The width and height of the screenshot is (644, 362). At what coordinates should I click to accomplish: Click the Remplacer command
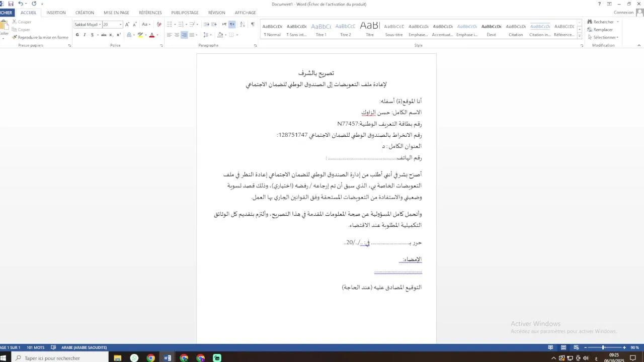pyautogui.click(x=600, y=30)
